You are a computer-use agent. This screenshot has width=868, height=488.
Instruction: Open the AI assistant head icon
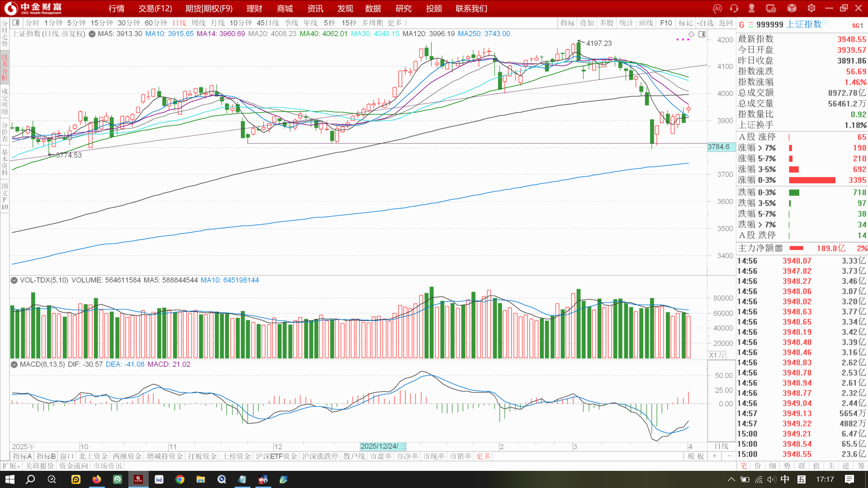click(x=717, y=9)
